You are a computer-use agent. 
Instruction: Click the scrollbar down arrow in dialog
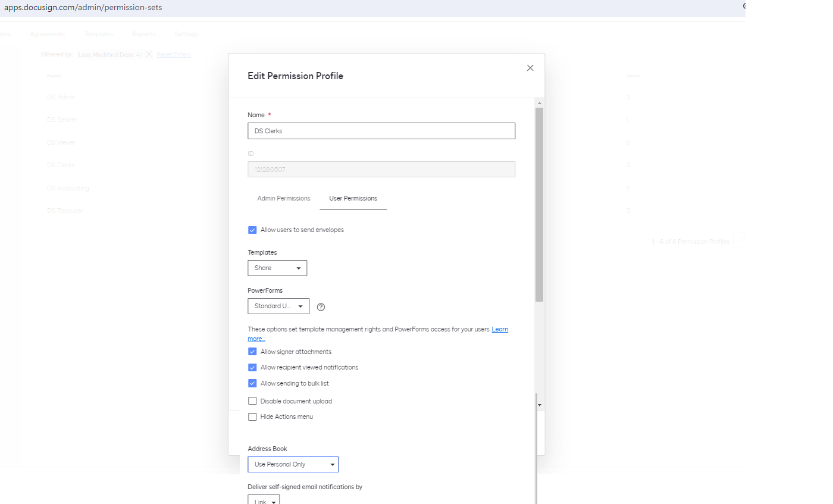[x=539, y=405]
